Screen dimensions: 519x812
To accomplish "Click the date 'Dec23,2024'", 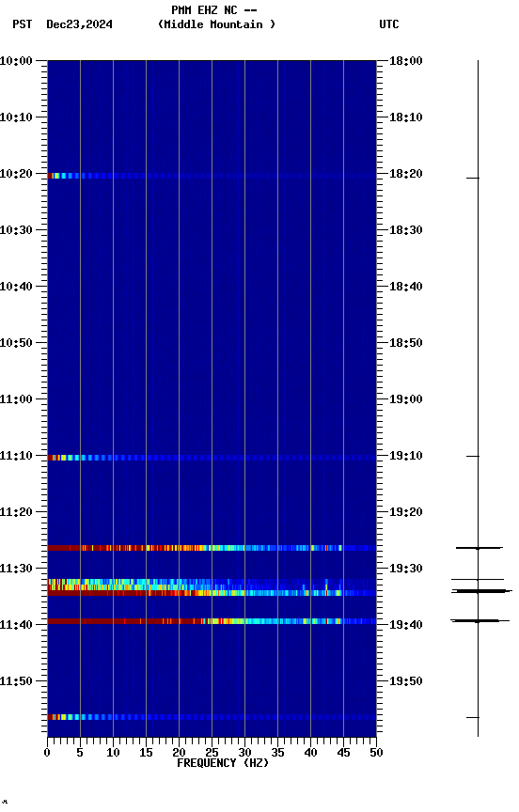I will [x=79, y=24].
